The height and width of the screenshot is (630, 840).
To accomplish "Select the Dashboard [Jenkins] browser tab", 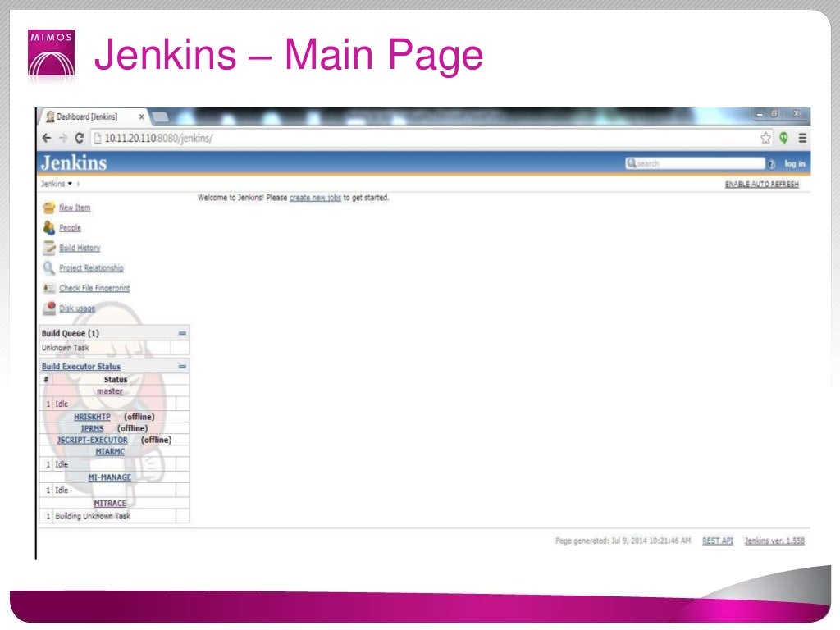I will [x=93, y=116].
